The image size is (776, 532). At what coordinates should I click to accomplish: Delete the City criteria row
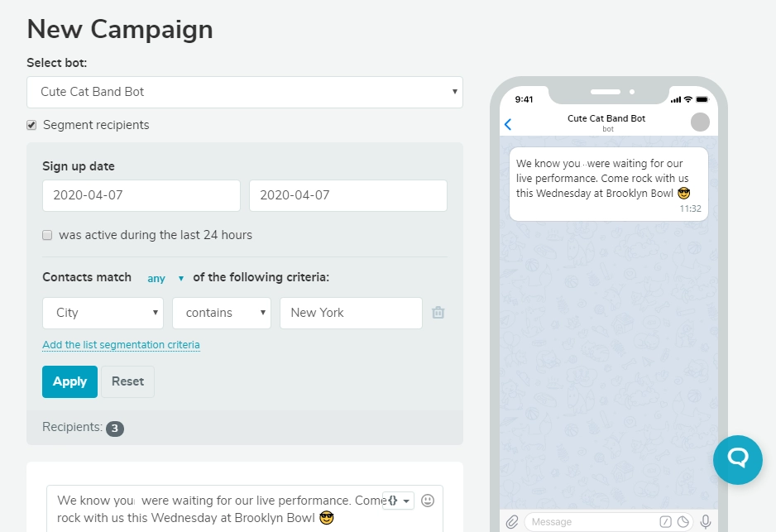coord(438,313)
